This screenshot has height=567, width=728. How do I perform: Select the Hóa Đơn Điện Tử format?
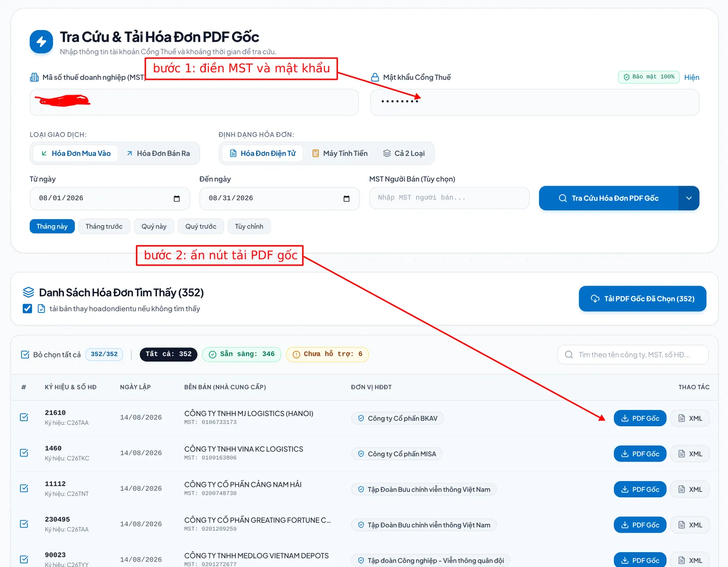263,153
